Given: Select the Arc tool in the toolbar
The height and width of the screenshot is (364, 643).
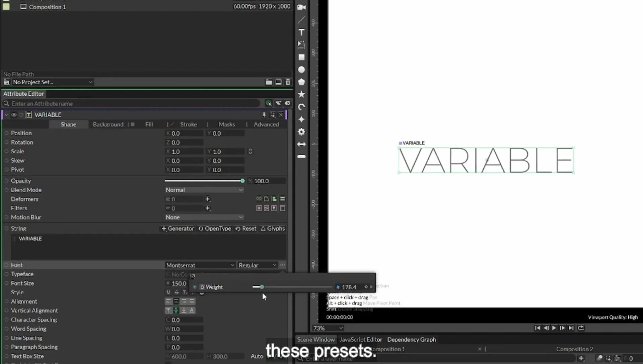Looking at the screenshot, I should pyautogui.click(x=301, y=107).
